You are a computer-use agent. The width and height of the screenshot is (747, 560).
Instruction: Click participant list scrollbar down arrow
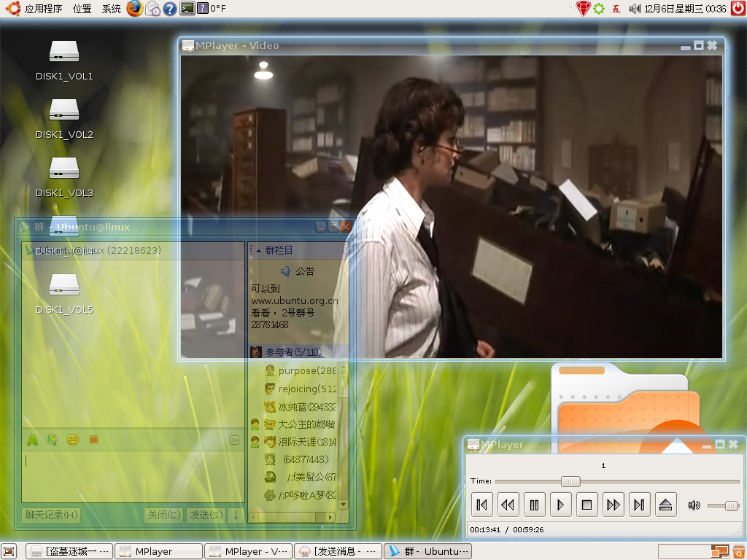point(343,505)
